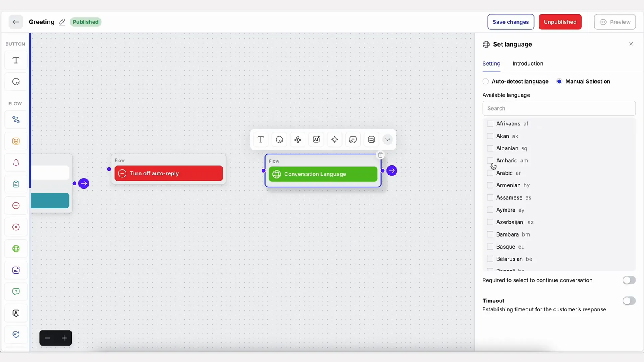Check the Bambara language checkbox
The height and width of the screenshot is (362, 644).
click(x=490, y=234)
